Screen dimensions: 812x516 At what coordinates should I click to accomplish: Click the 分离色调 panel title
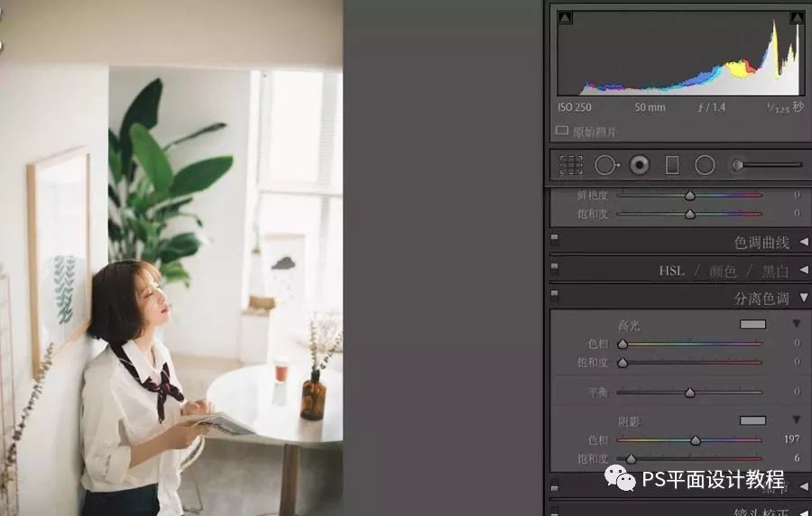click(761, 298)
